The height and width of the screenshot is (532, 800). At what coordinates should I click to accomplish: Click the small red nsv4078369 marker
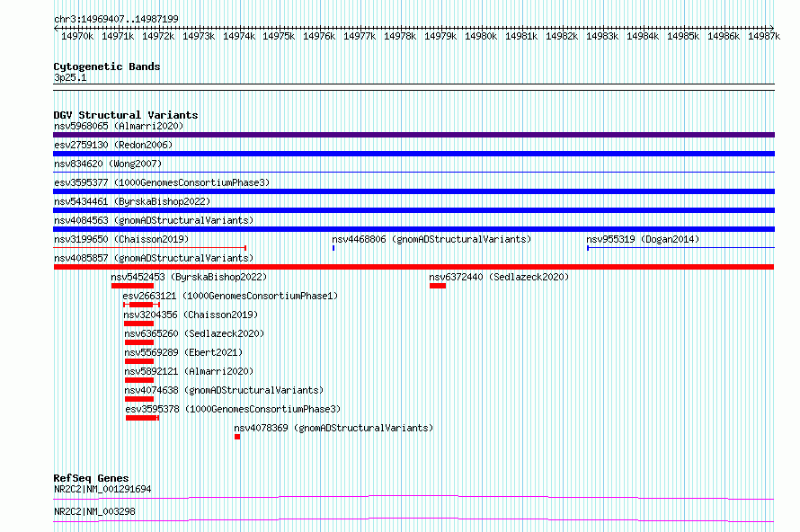tap(237, 437)
